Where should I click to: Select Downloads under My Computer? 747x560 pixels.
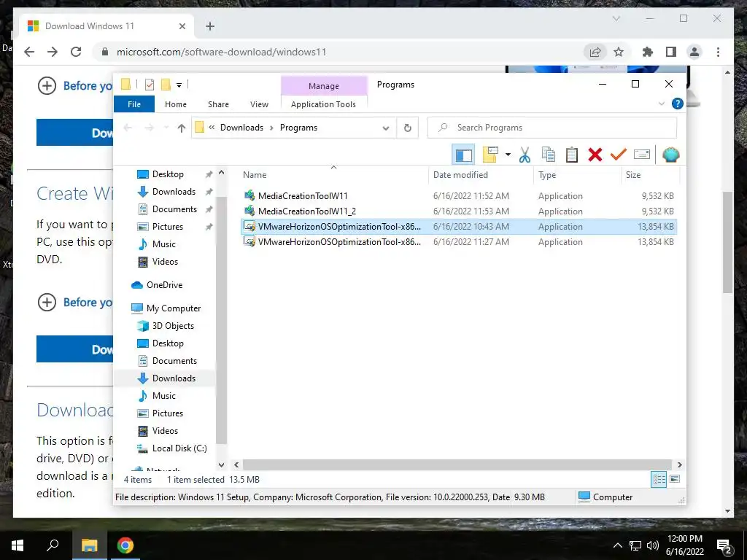174,378
